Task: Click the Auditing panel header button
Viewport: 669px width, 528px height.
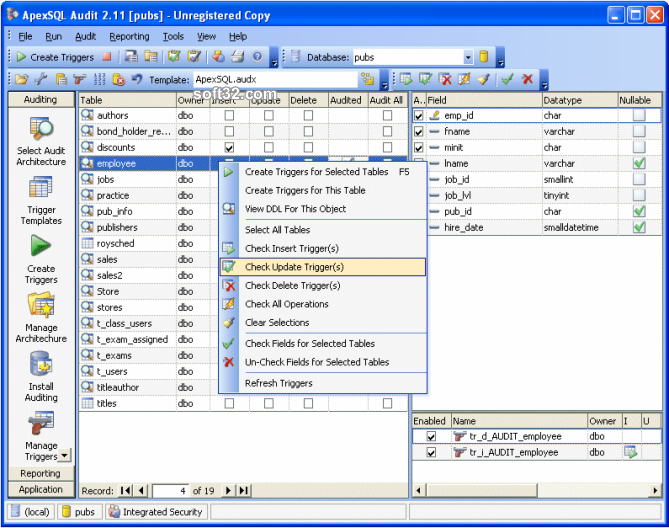Action: [41, 99]
